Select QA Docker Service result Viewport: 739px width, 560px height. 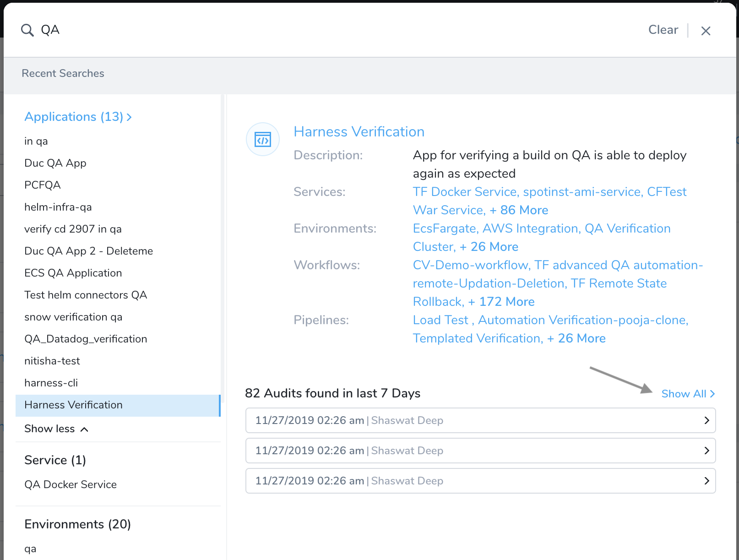click(71, 484)
